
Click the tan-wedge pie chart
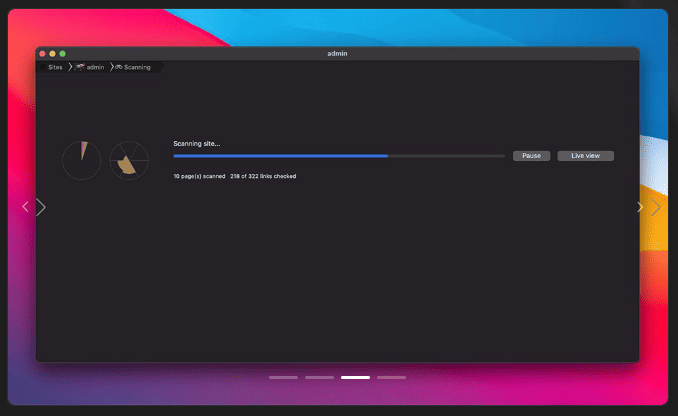(x=129, y=160)
